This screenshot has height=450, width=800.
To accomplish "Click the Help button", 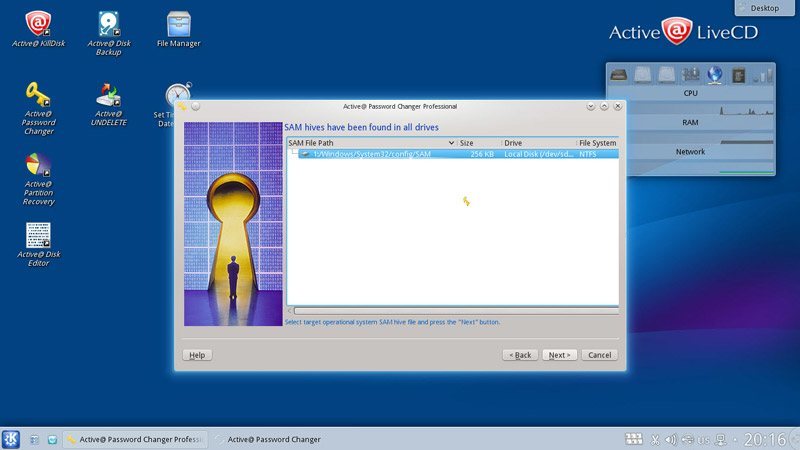I will tap(197, 355).
